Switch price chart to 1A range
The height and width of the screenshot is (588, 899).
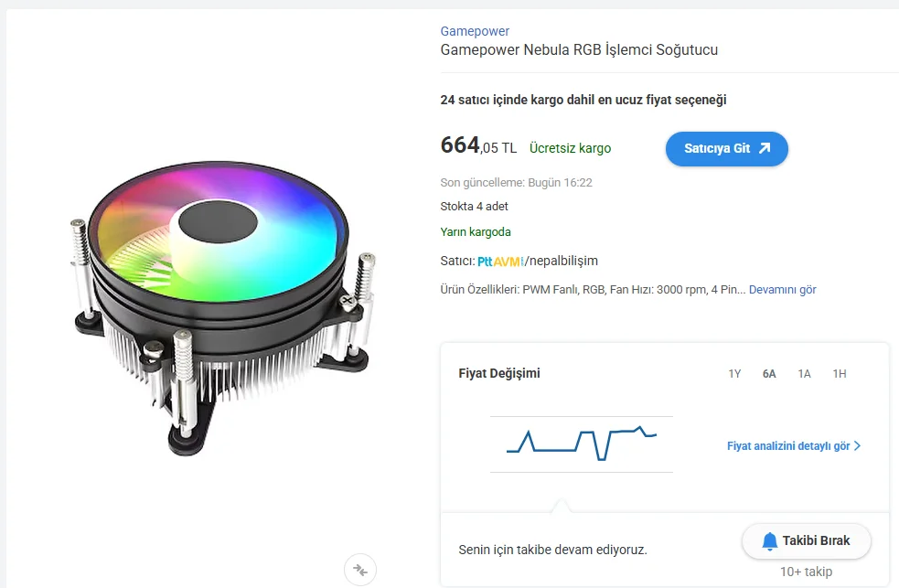click(804, 374)
